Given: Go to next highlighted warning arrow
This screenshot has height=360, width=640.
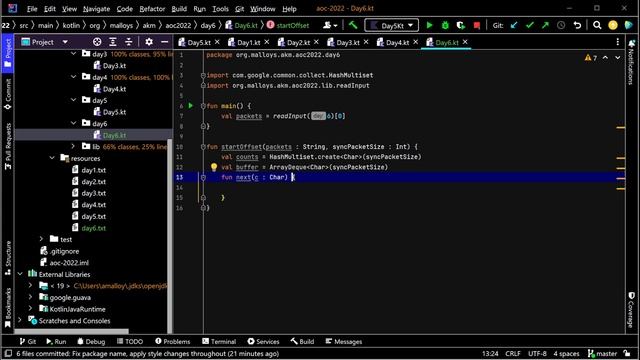Looking at the screenshot, I should point(618,58).
